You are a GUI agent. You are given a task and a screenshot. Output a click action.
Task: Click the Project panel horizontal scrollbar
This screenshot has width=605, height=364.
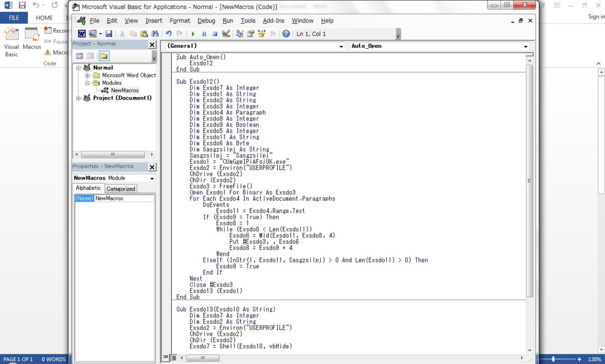113,154
